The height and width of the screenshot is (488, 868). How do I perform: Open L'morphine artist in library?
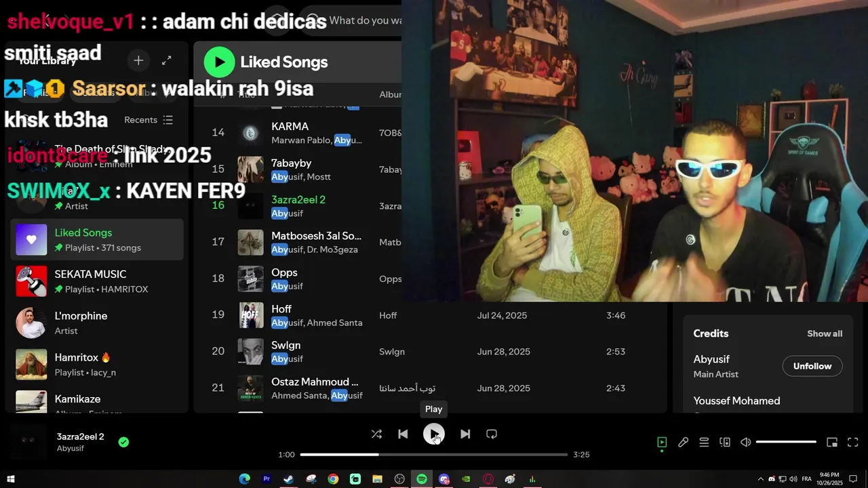point(97,323)
